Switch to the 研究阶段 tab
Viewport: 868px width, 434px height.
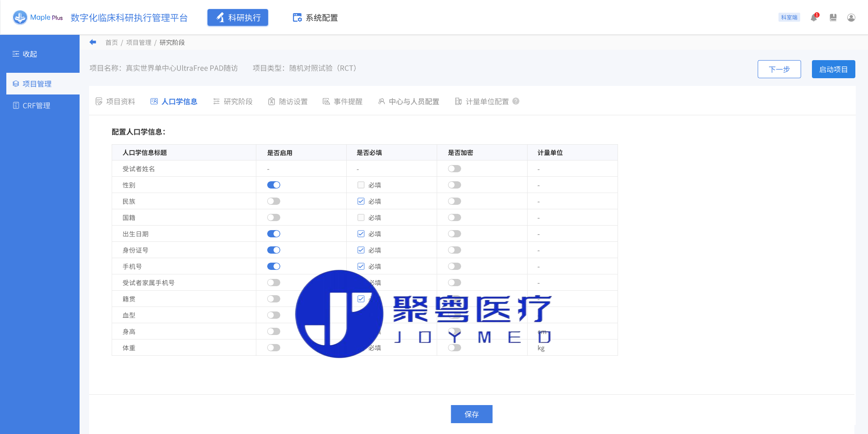click(233, 101)
